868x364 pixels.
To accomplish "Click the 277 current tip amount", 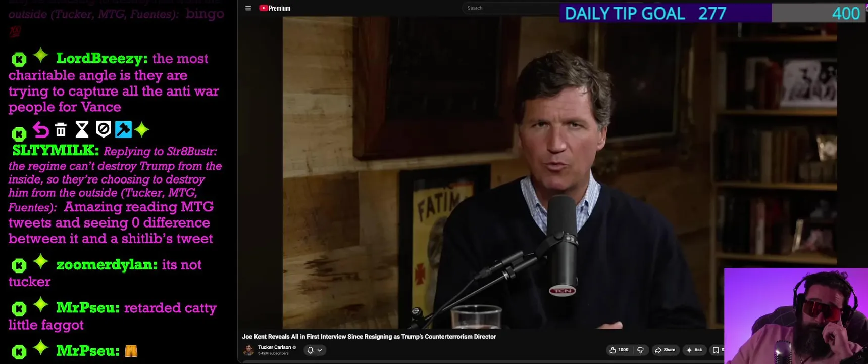I will pos(712,13).
